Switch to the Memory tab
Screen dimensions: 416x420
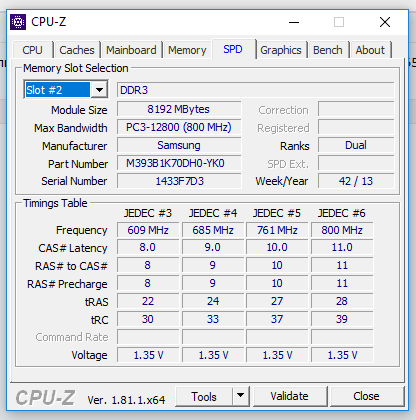pos(187,50)
